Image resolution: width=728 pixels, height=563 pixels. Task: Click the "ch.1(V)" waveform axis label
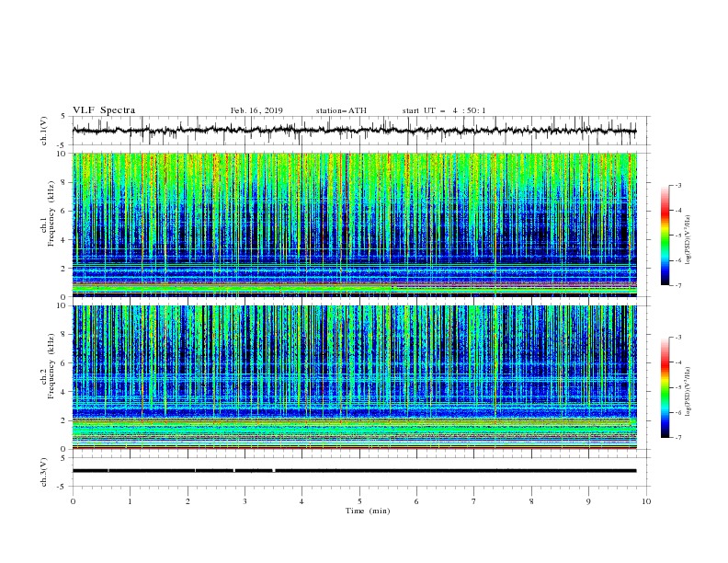click(x=44, y=131)
